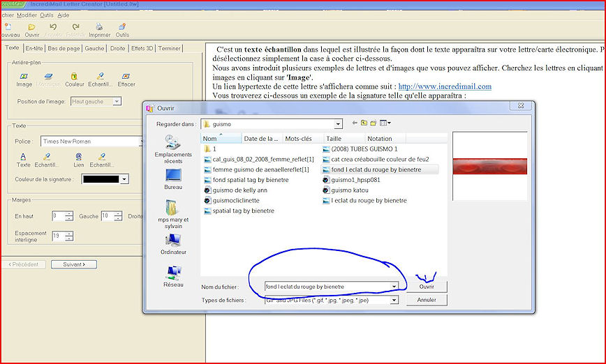This screenshot has width=606, height=364.
Task: Select file femme guismo de aenaellereflet[1]
Action: (257, 169)
